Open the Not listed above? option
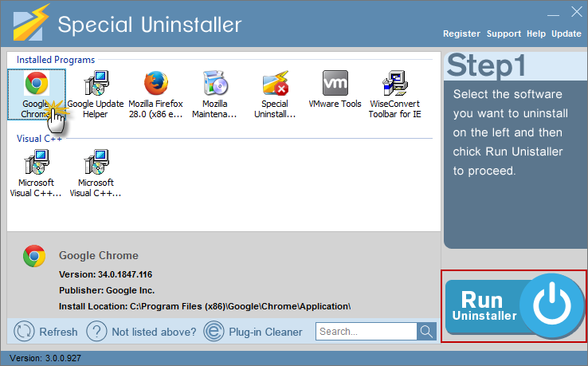This screenshot has width=588, height=366. point(140,332)
